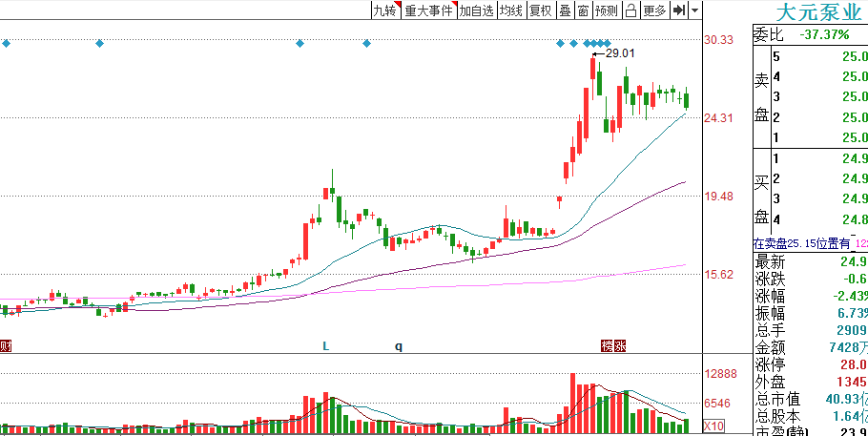Click the 窗 window button
868x436 pixels.
click(583, 10)
